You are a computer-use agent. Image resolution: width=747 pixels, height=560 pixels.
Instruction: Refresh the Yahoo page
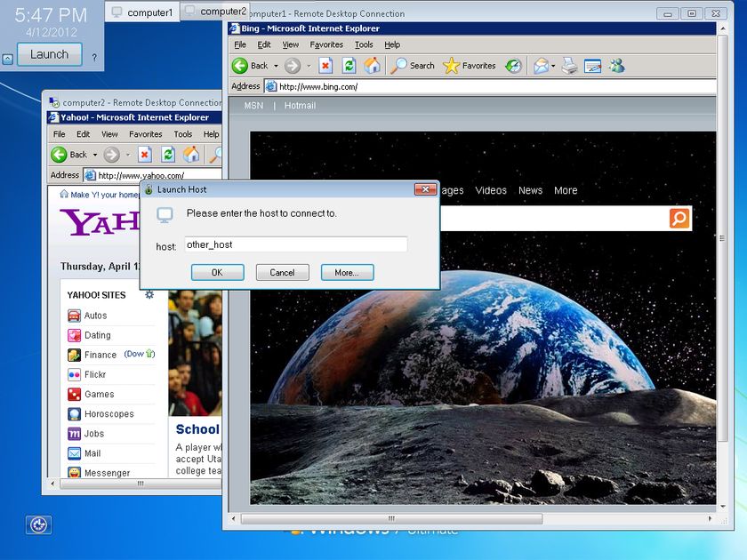[x=168, y=155]
